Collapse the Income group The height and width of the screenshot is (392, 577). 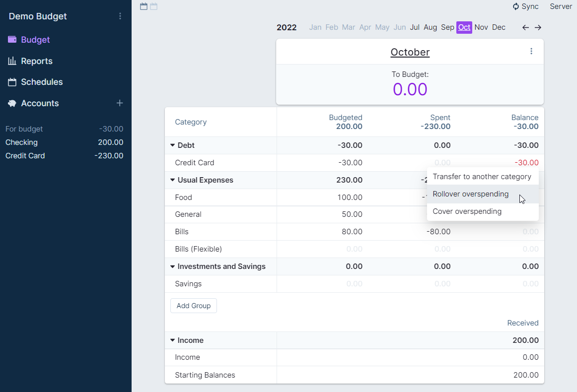click(173, 340)
